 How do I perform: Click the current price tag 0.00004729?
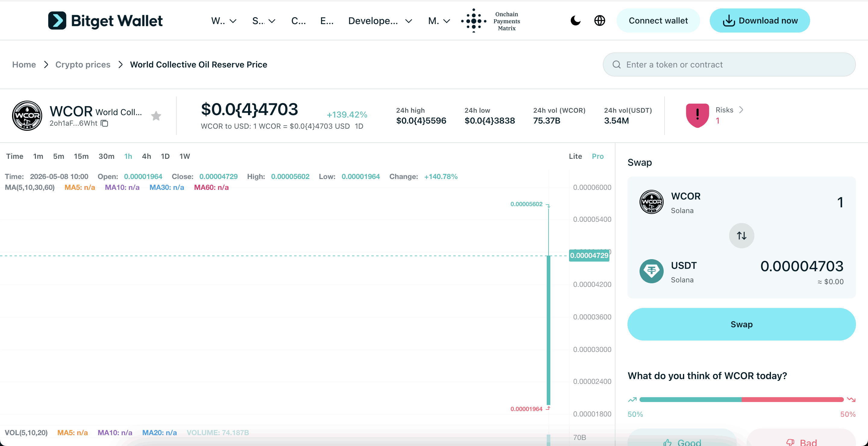589,256
